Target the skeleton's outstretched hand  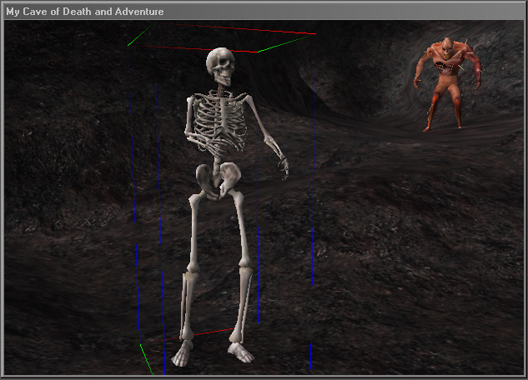click(x=284, y=167)
